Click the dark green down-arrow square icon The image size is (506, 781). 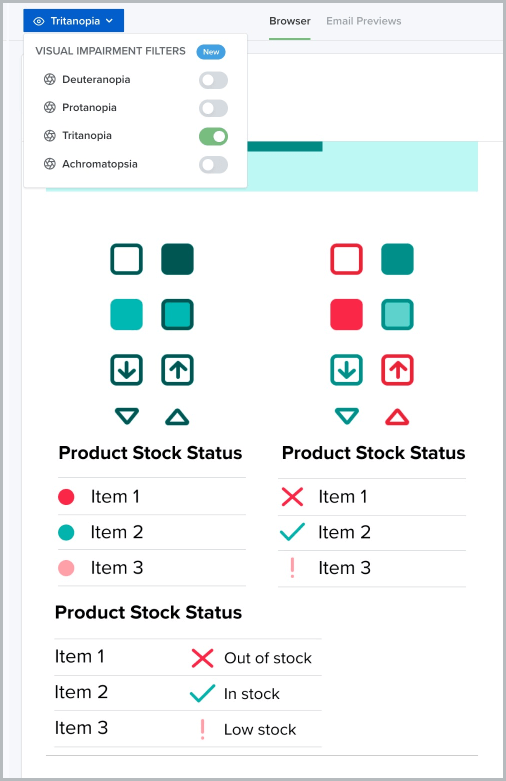pos(126,370)
